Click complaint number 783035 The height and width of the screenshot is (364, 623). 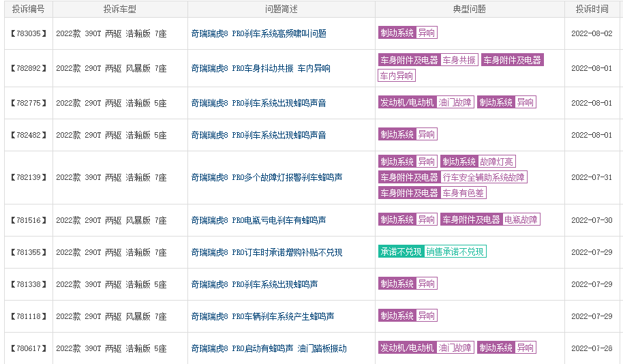(29, 33)
